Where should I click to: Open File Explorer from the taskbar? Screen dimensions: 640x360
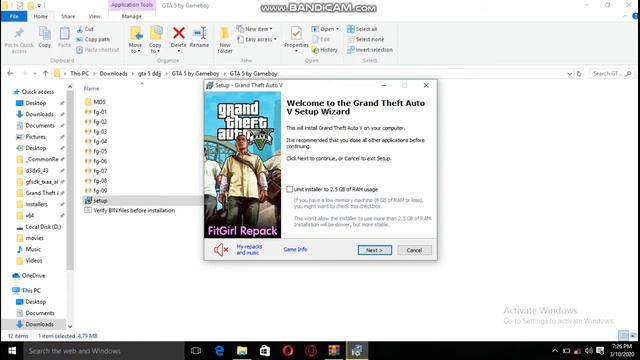242,351
